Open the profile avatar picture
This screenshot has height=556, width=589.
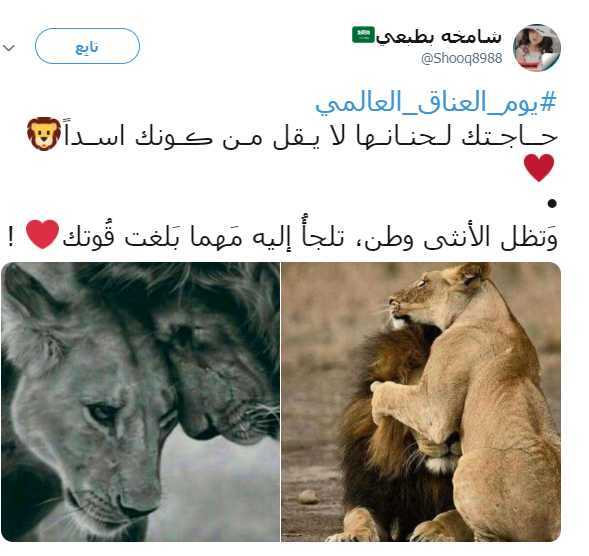pos(536,48)
